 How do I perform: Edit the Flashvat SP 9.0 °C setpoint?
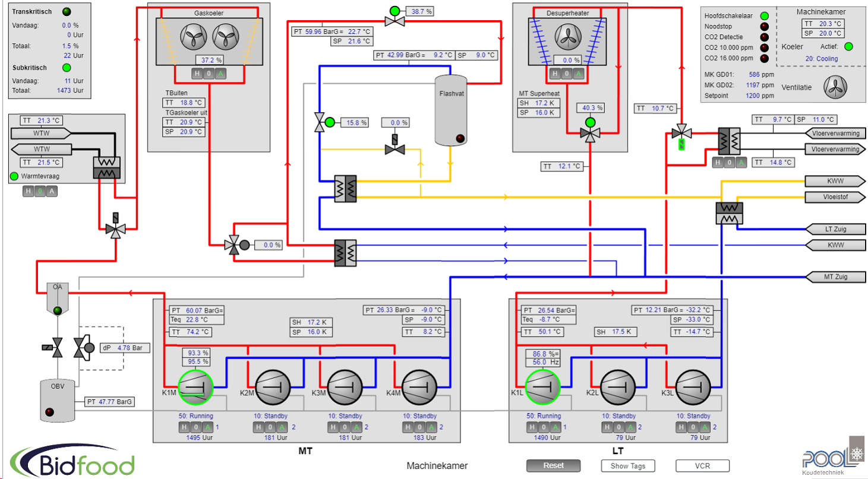tap(475, 55)
